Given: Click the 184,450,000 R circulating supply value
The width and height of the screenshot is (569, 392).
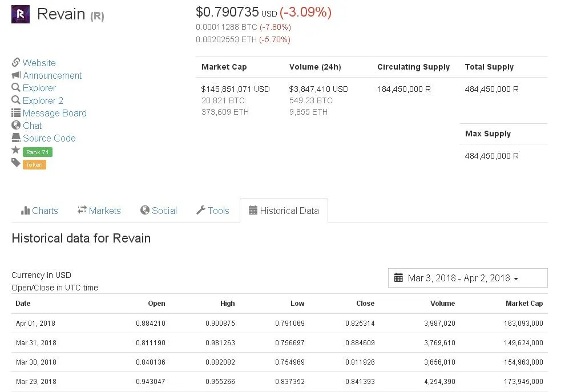Looking at the screenshot, I should click(x=404, y=89).
